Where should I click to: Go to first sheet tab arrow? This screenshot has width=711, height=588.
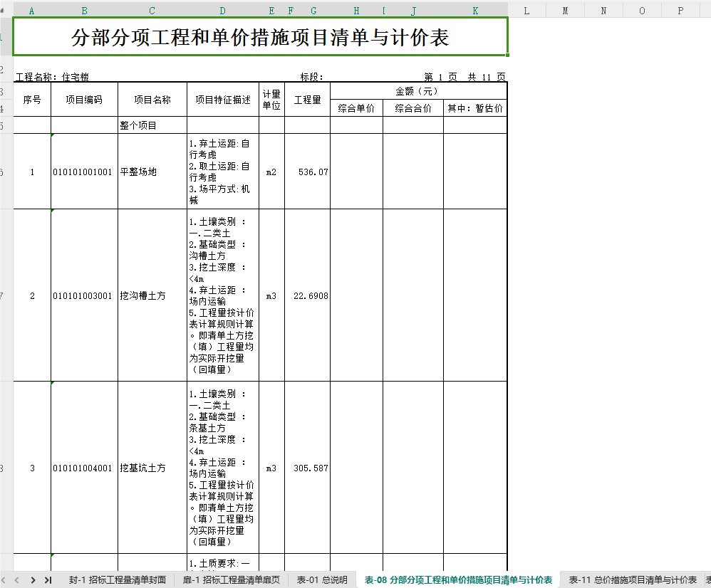3,580
